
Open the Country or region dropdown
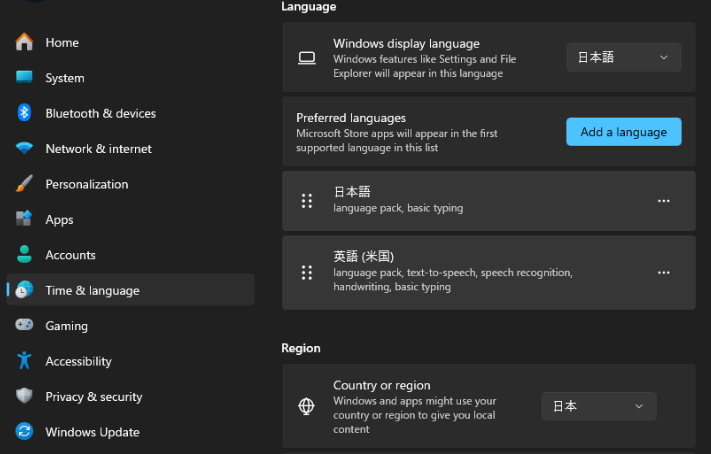(x=598, y=406)
